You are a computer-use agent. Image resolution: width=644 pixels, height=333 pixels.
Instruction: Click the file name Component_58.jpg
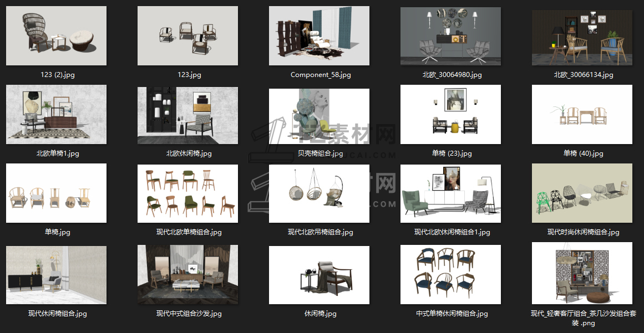click(x=321, y=75)
